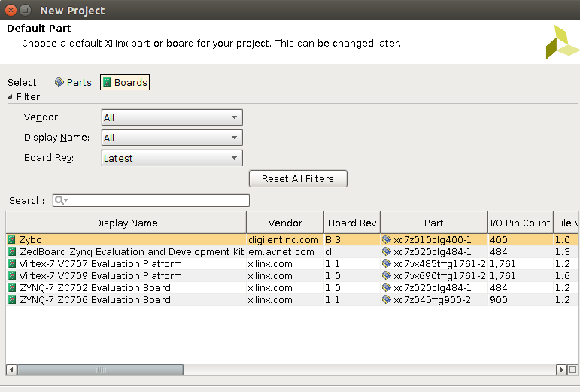
Task: Sort by Part column header
Action: point(434,223)
